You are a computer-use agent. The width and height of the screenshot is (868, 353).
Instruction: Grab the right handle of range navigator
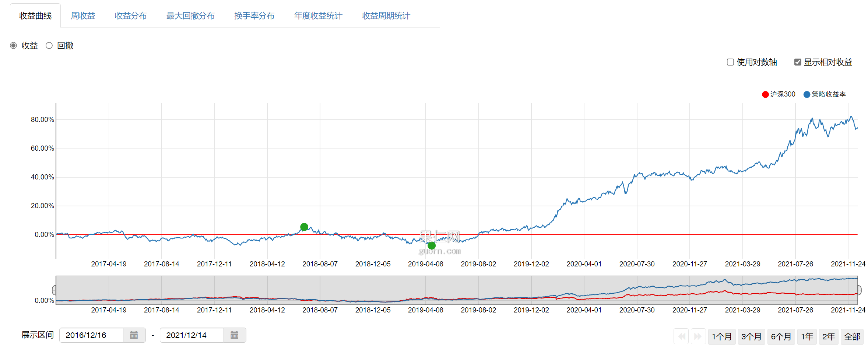pyautogui.click(x=859, y=290)
